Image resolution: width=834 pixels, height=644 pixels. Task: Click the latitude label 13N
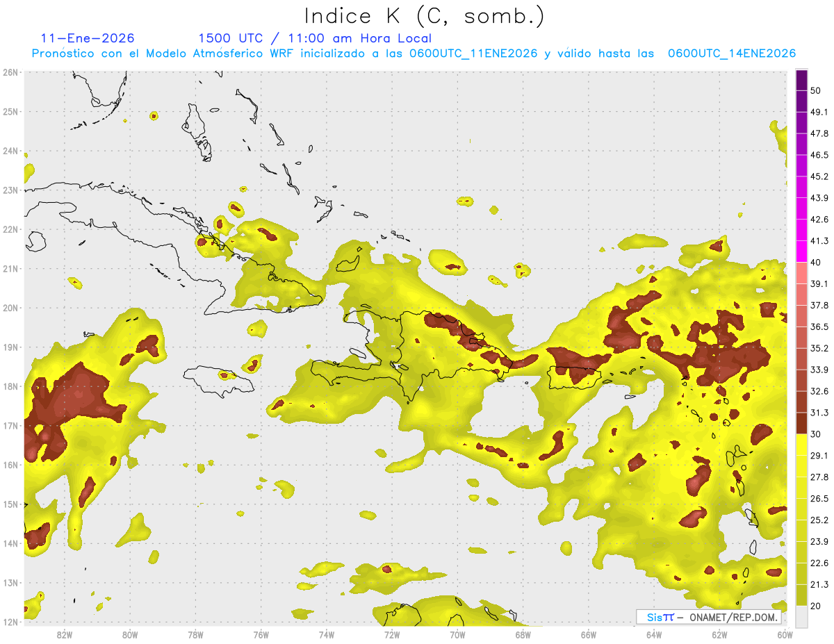coord(10,583)
